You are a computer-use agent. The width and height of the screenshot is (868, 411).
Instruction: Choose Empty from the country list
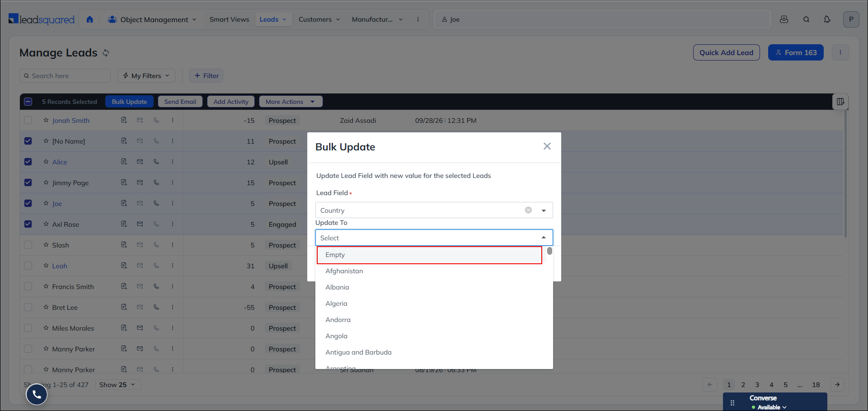tap(429, 255)
